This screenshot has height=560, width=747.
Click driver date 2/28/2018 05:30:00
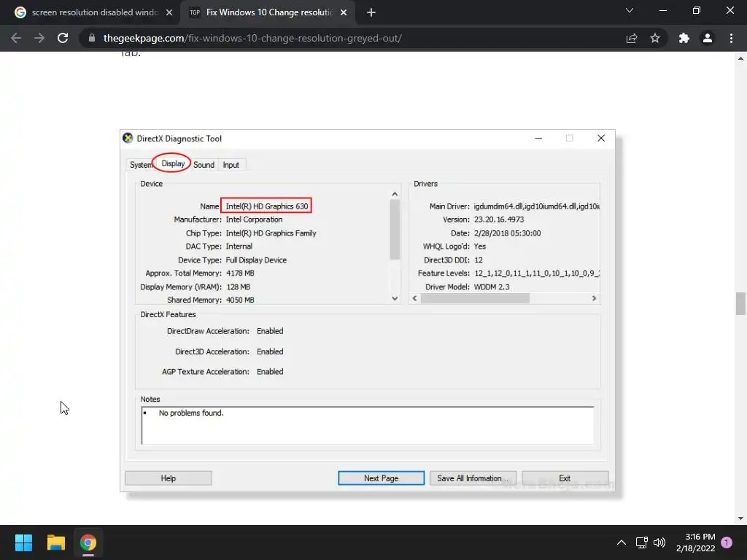[508, 233]
